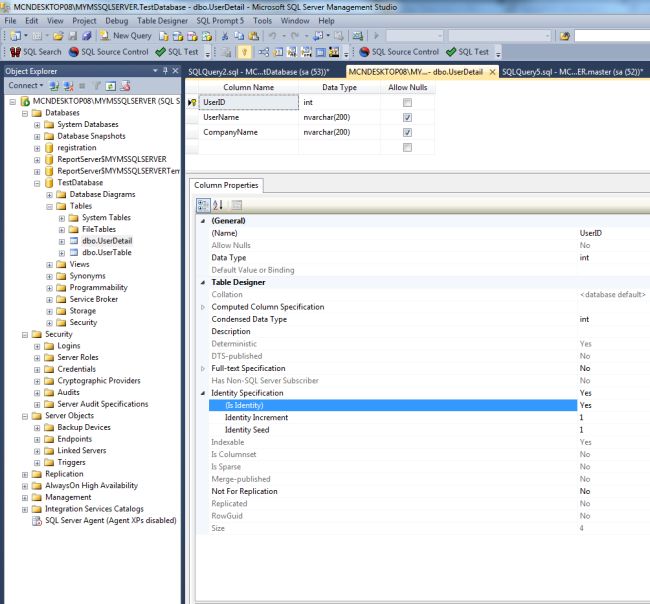Click the New Query toolbar button
This screenshot has height=604, width=650.
126,36
